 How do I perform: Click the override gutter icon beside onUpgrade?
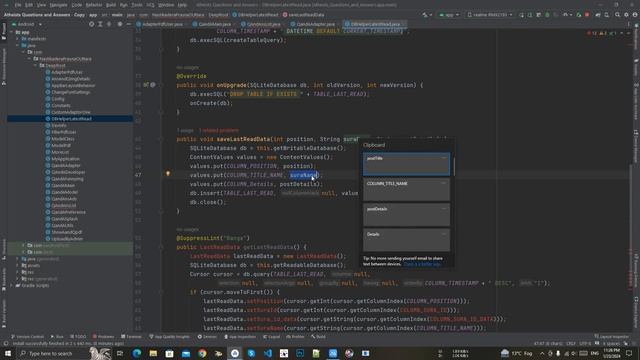coord(146,85)
